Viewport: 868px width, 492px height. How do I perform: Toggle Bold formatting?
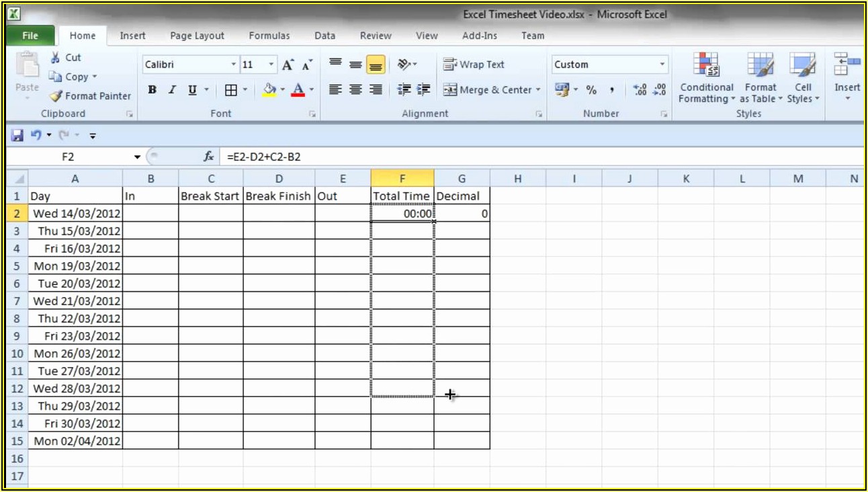[153, 89]
